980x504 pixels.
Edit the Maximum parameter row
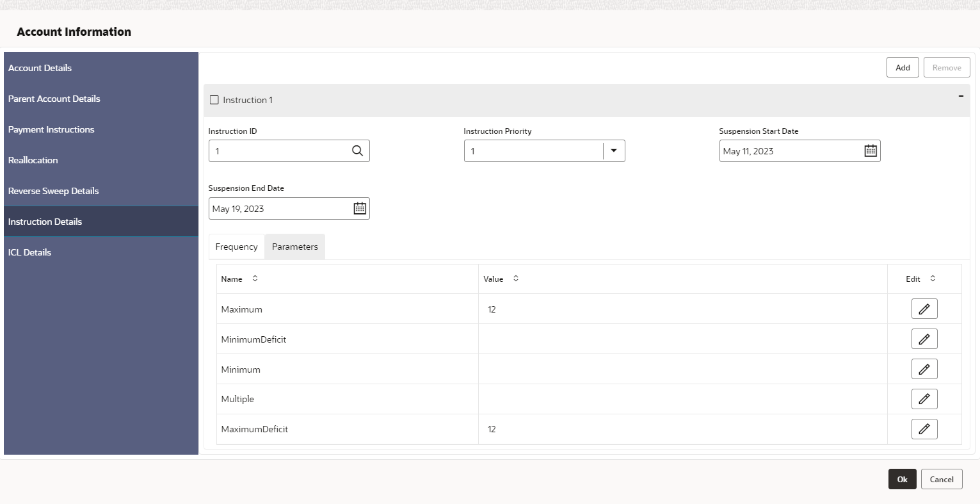[x=924, y=309]
